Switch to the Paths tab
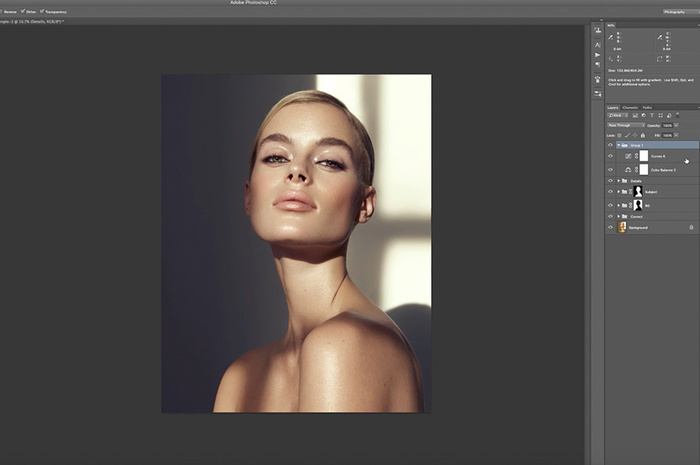The image size is (700, 465). (x=647, y=108)
